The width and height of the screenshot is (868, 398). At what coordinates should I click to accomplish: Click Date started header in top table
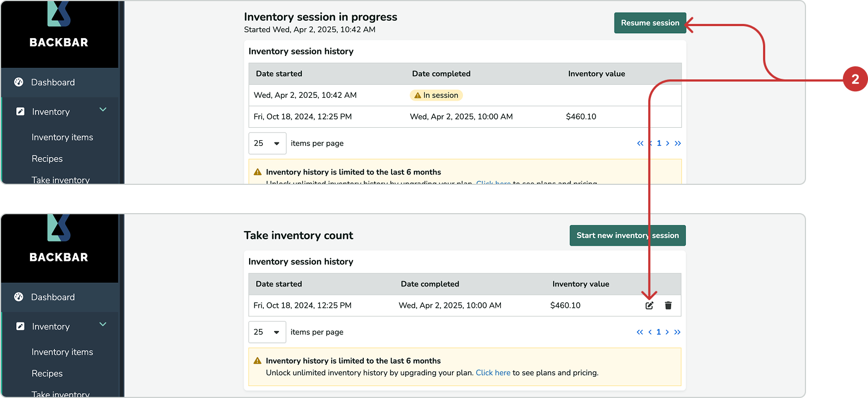pyautogui.click(x=279, y=74)
